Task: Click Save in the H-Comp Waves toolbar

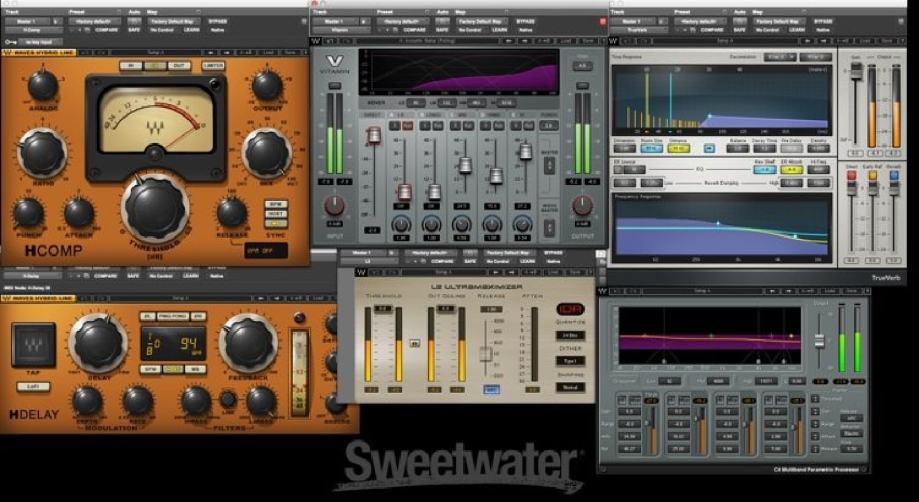Action: (290, 52)
